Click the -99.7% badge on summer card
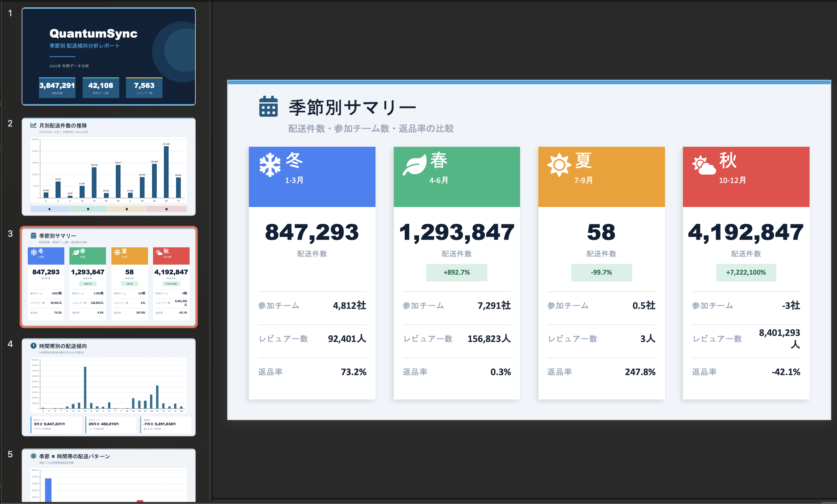The width and height of the screenshot is (837, 504). (x=601, y=272)
